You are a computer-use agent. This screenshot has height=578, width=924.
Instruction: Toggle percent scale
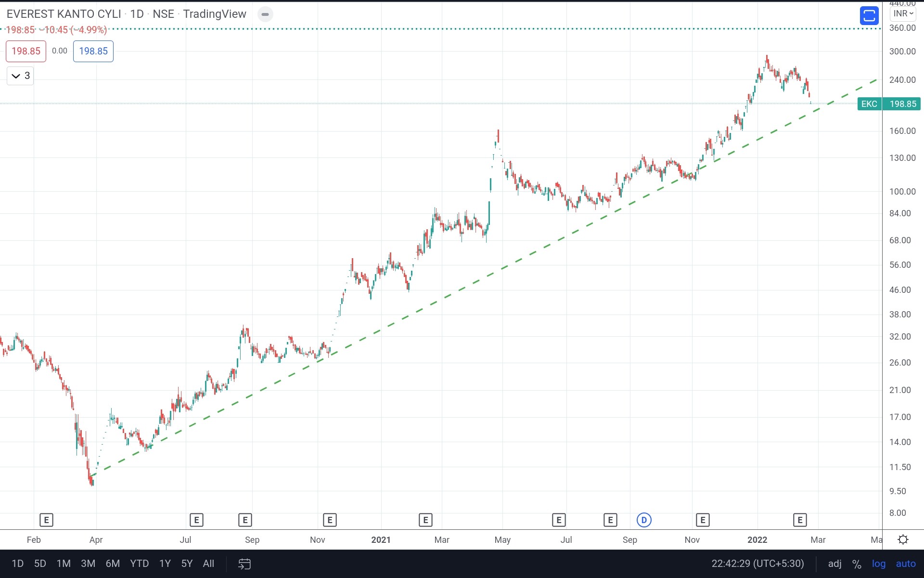(856, 564)
